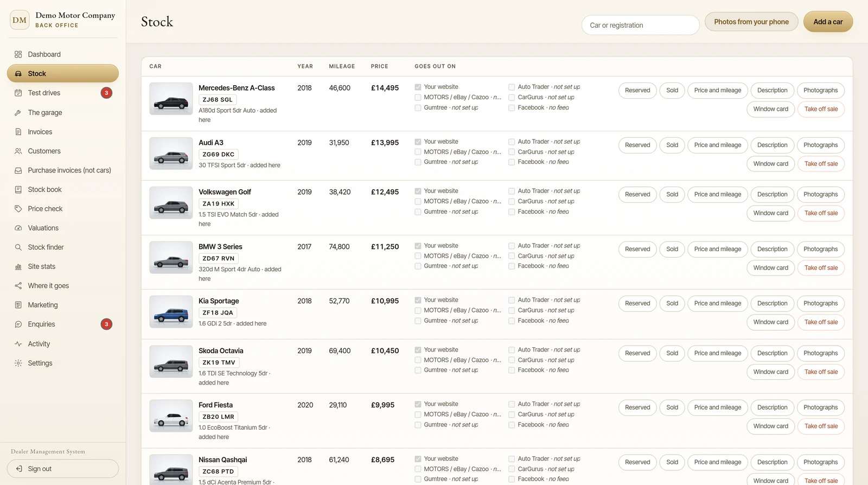Screen dimensions: 868x485
Task: Click the Site stats bar chart icon
Action: point(18,267)
